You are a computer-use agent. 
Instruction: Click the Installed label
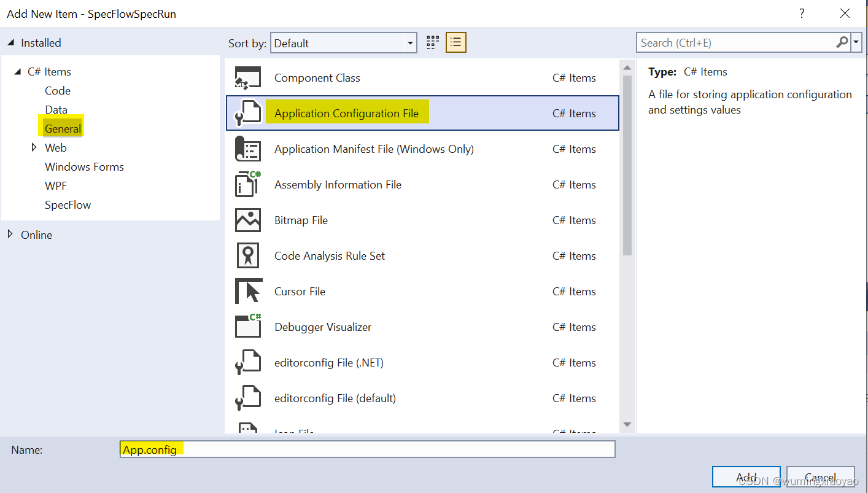tap(41, 42)
